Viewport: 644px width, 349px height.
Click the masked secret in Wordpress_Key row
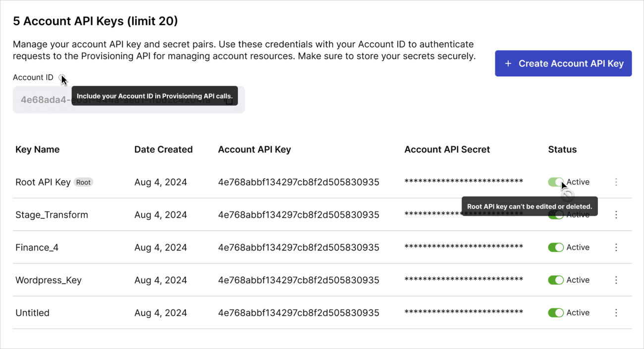[x=464, y=280]
